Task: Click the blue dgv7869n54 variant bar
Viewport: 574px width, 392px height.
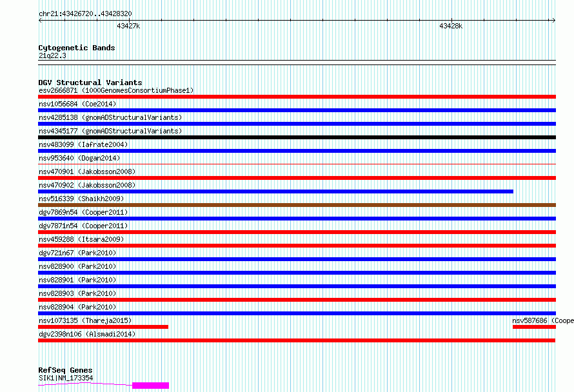Action: 297,219
